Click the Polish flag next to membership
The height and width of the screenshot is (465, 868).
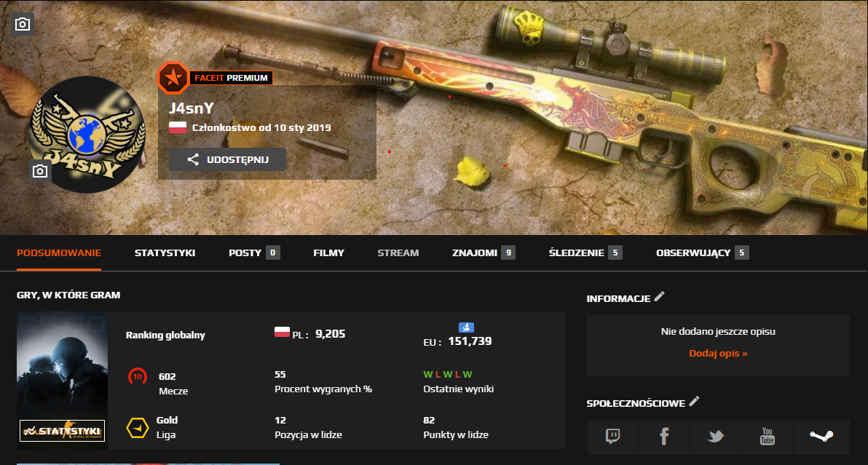(x=178, y=128)
